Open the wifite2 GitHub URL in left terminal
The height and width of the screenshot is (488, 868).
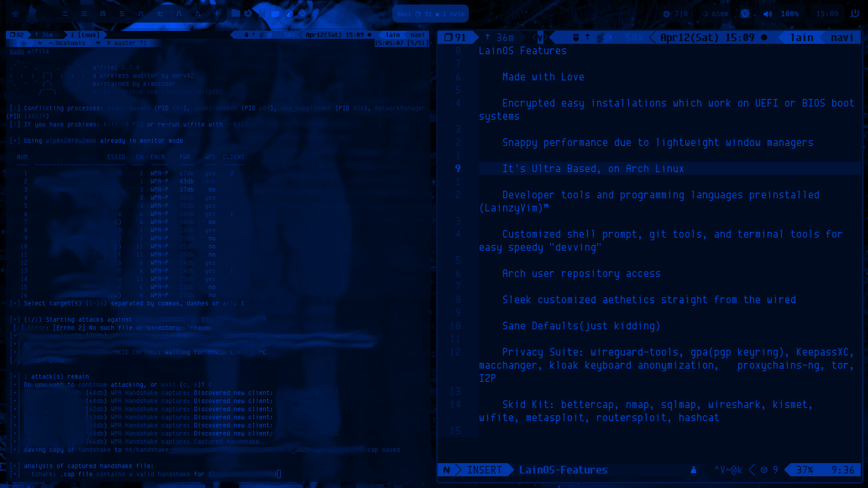(x=157, y=92)
